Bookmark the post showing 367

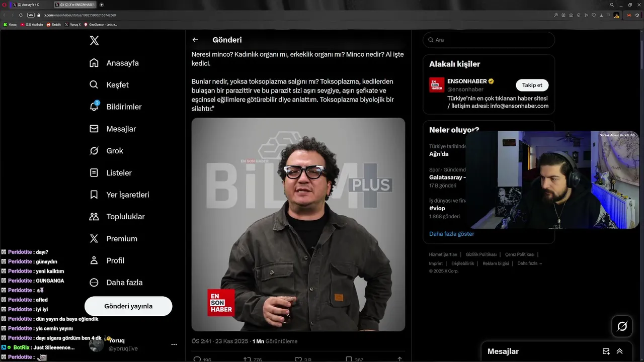click(x=349, y=359)
